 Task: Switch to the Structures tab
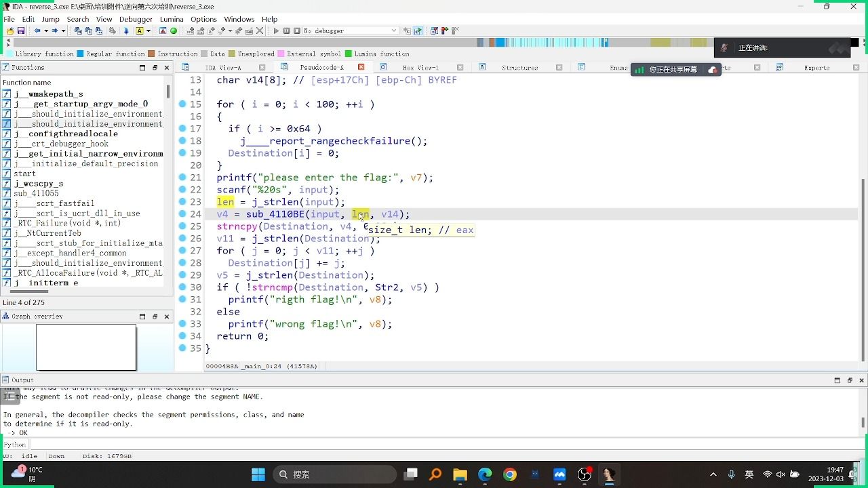[520, 68]
